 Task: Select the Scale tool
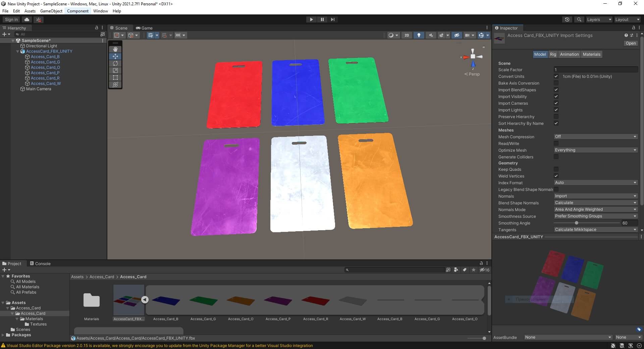point(115,70)
